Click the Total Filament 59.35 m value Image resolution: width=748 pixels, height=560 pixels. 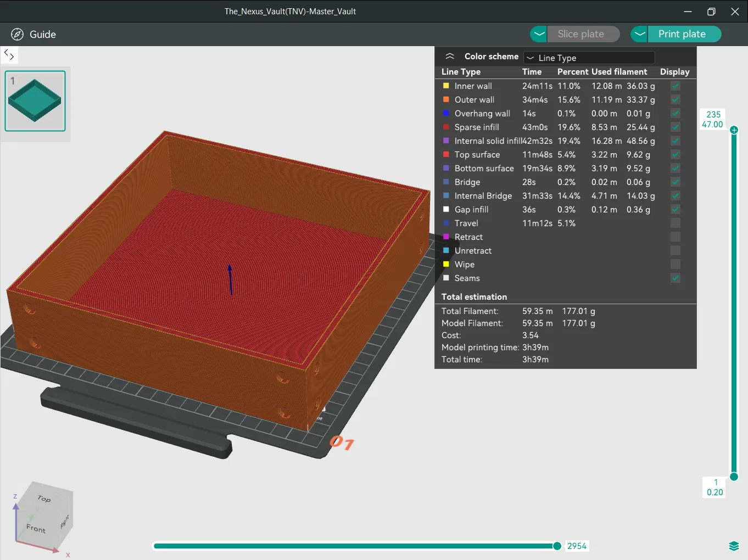point(537,311)
